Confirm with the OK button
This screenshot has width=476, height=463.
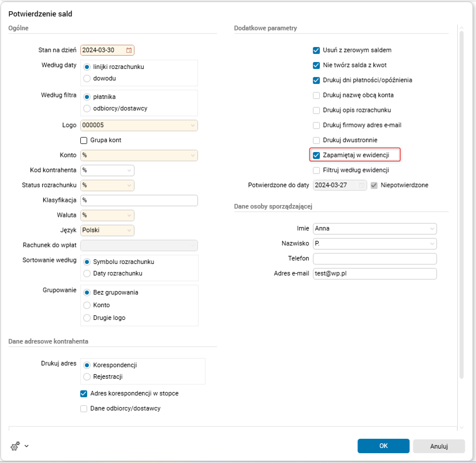point(383,446)
